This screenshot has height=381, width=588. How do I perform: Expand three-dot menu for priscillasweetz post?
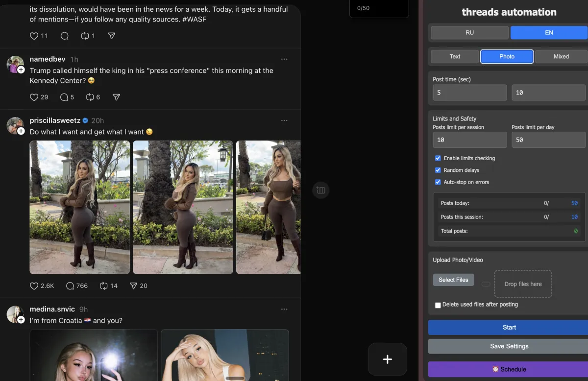click(x=284, y=120)
